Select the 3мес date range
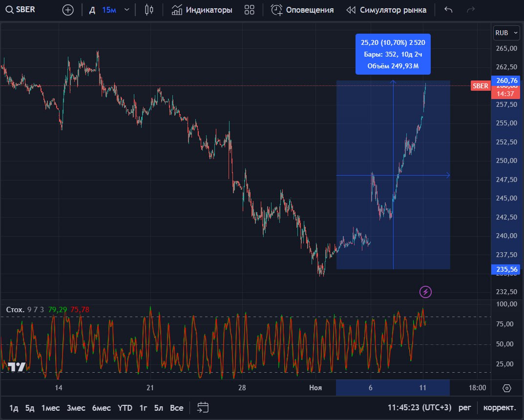This screenshot has height=420, width=524. tap(76, 408)
